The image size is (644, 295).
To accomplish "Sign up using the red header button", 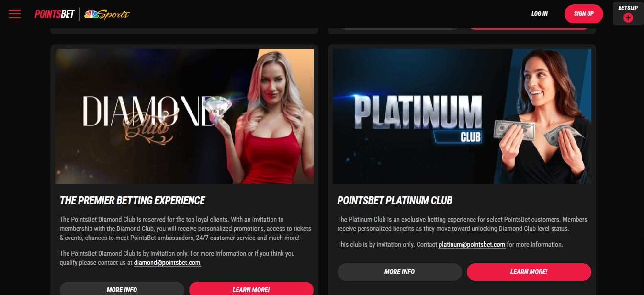I will [x=584, y=14].
